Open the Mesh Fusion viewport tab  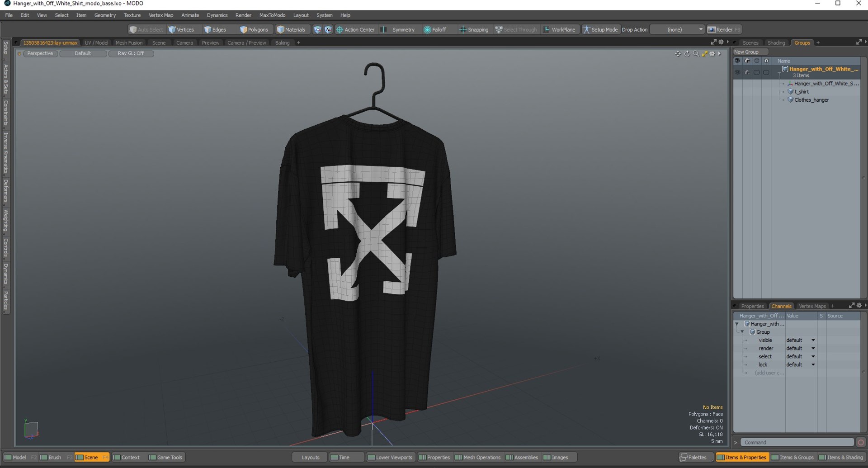129,43
